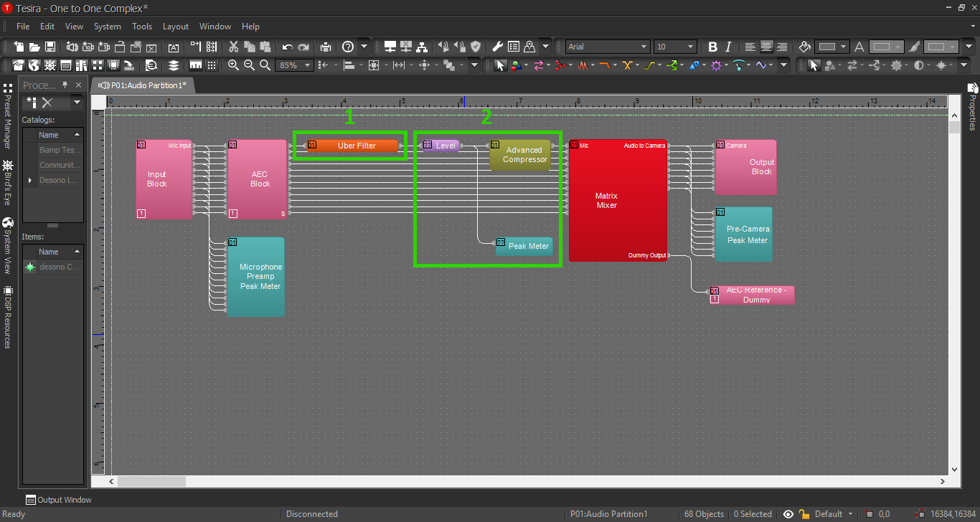Select the Matrix Mixer block
Screen dimensions: 980x522
point(618,201)
